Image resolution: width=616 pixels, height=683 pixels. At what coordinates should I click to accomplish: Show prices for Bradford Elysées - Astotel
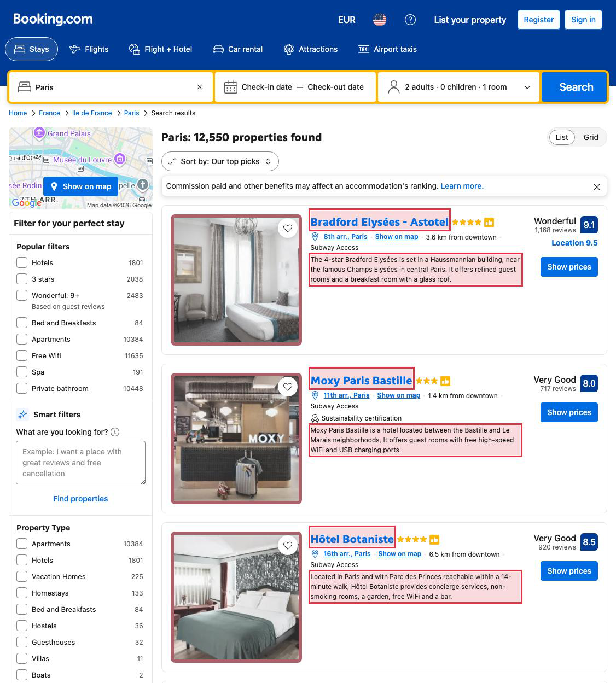(569, 267)
